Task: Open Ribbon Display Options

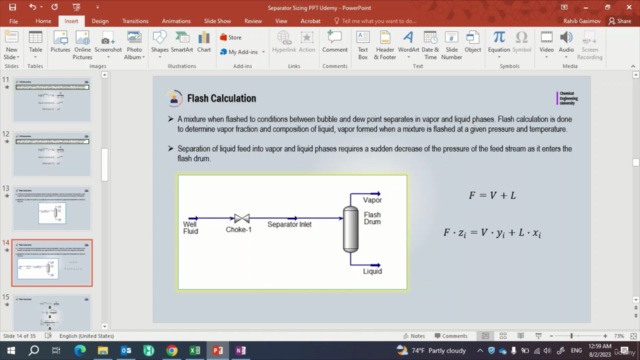Action: pyautogui.click(x=564, y=7)
